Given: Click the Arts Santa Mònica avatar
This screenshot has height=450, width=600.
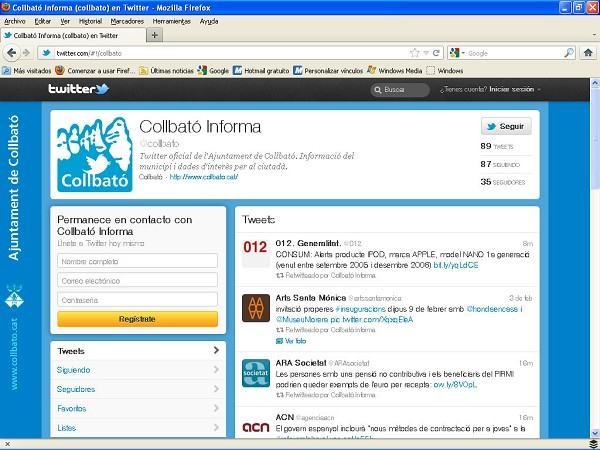Looking at the screenshot, I should (256, 308).
